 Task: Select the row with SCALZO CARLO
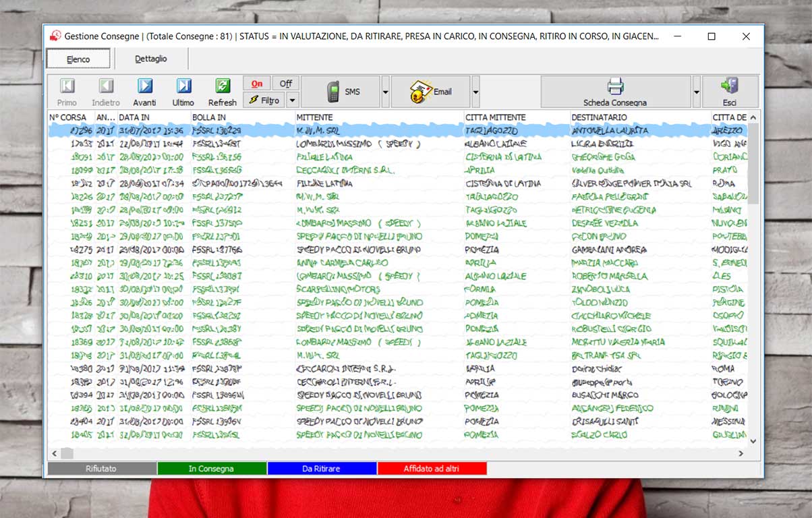click(x=398, y=434)
